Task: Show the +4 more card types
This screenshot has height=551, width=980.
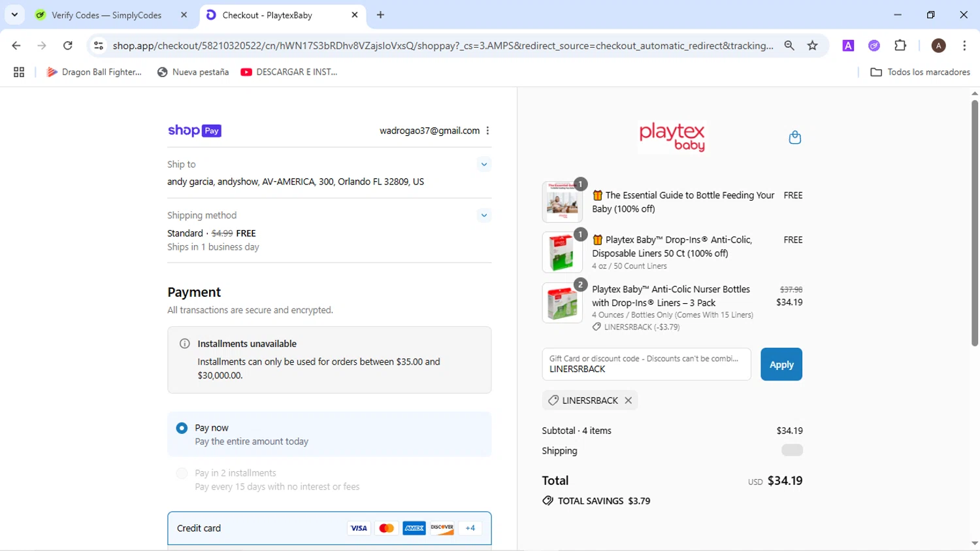Action: coord(470,528)
